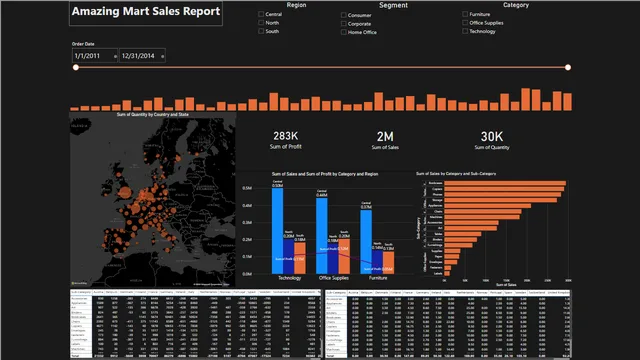Click Total row label in right table
640x360 pixels.
(x=330, y=356)
